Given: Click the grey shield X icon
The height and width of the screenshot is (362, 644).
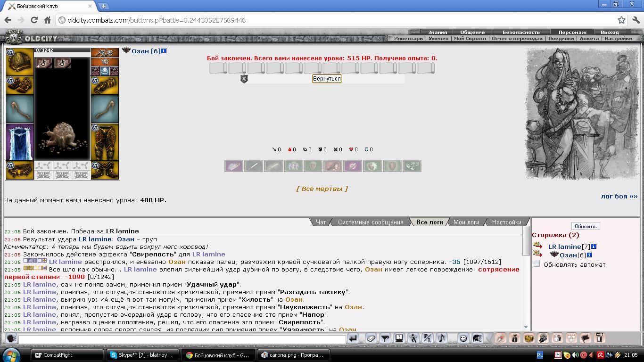Looking at the screenshot, I should (244, 79).
